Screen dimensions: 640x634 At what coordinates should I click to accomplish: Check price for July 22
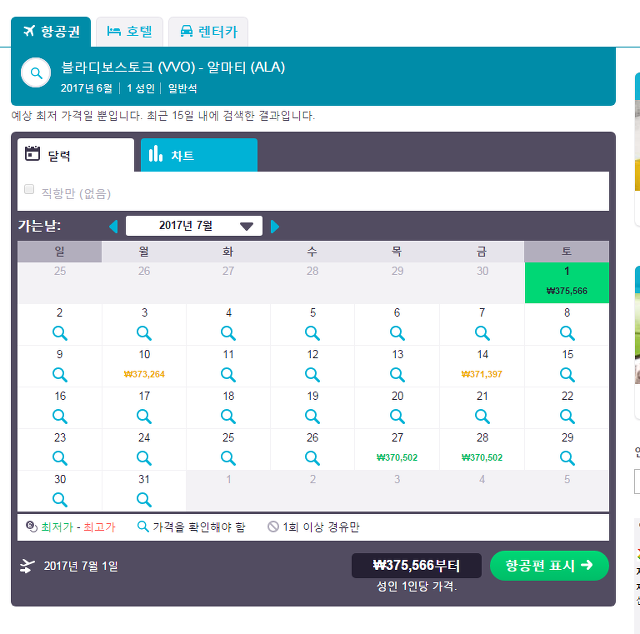[567, 416]
